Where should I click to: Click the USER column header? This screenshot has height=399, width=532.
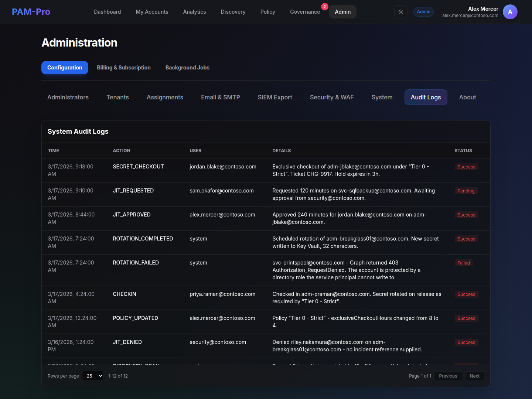pyautogui.click(x=195, y=151)
